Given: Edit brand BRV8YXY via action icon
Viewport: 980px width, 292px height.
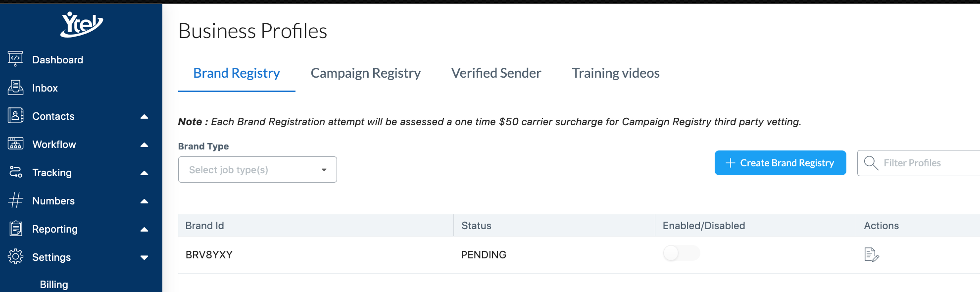Looking at the screenshot, I should (x=871, y=254).
